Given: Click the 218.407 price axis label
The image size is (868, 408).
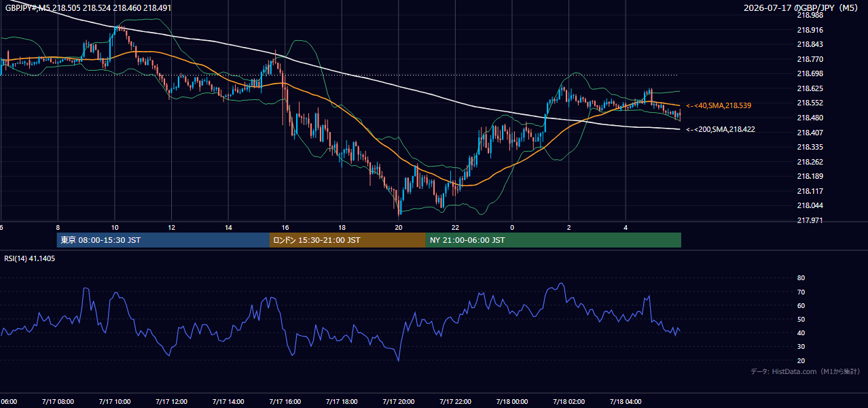Looking at the screenshot, I should (x=810, y=133).
